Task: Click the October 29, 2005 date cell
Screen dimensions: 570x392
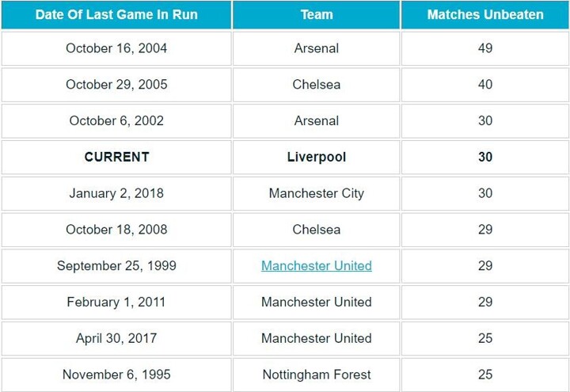Action: pyautogui.click(x=116, y=85)
